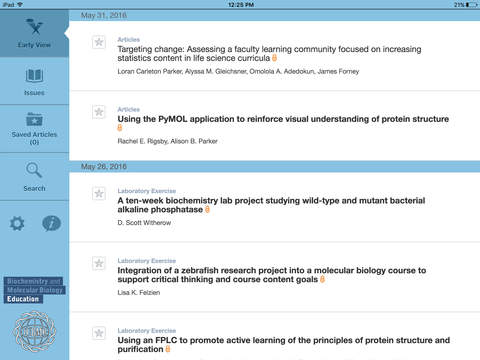Star the ten-week biochemistry lab article

pos(99,193)
